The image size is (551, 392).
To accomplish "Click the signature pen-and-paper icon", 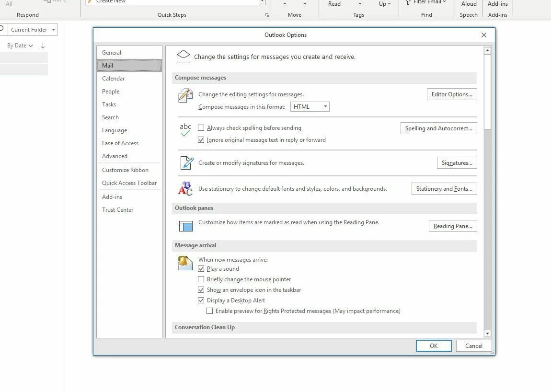I will pyautogui.click(x=186, y=163).
